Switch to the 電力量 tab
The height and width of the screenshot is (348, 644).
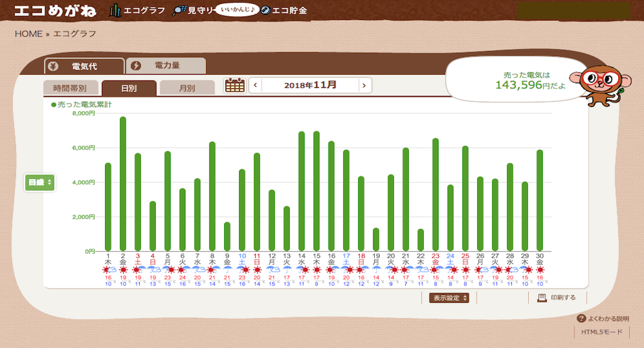(166, 66)
